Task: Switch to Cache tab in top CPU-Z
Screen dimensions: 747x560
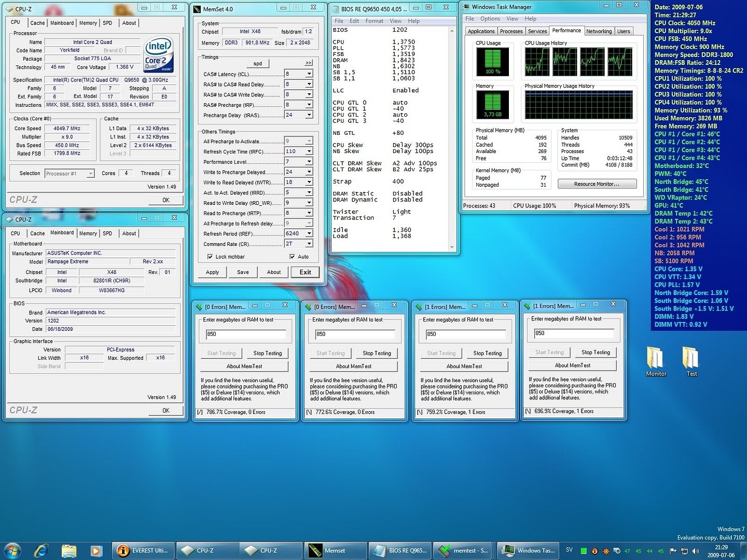Action: click(x=37, y=23)
